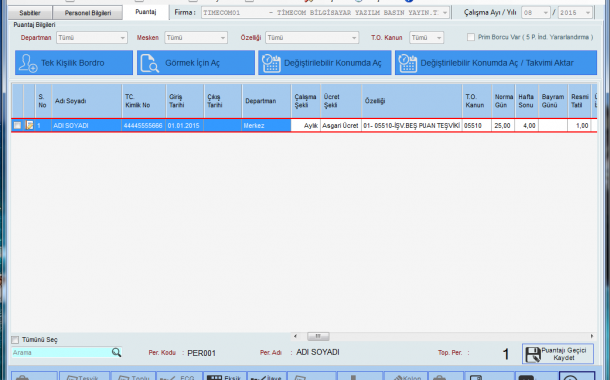Click Değiştirilebilir Konumda Aç button
The height and width of the screenshot is (380, 610).
click(324, 63)
